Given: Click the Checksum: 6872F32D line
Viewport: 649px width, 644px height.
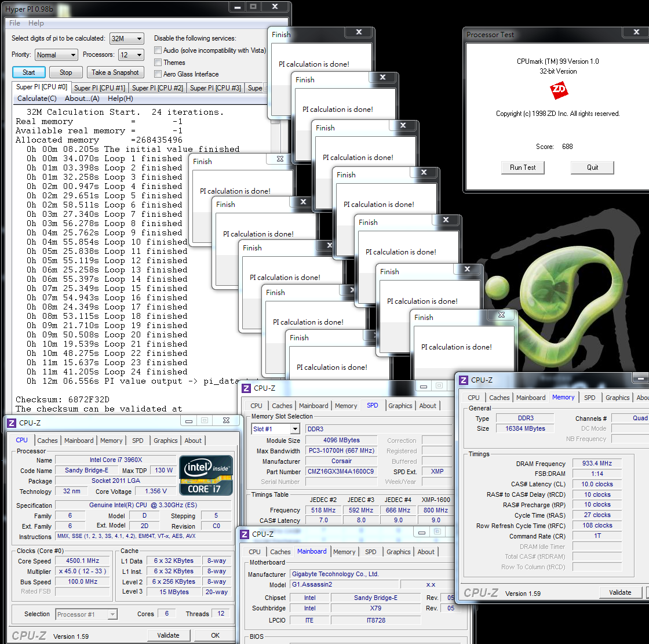Looking at the screenshot, I should pos(63,399).
